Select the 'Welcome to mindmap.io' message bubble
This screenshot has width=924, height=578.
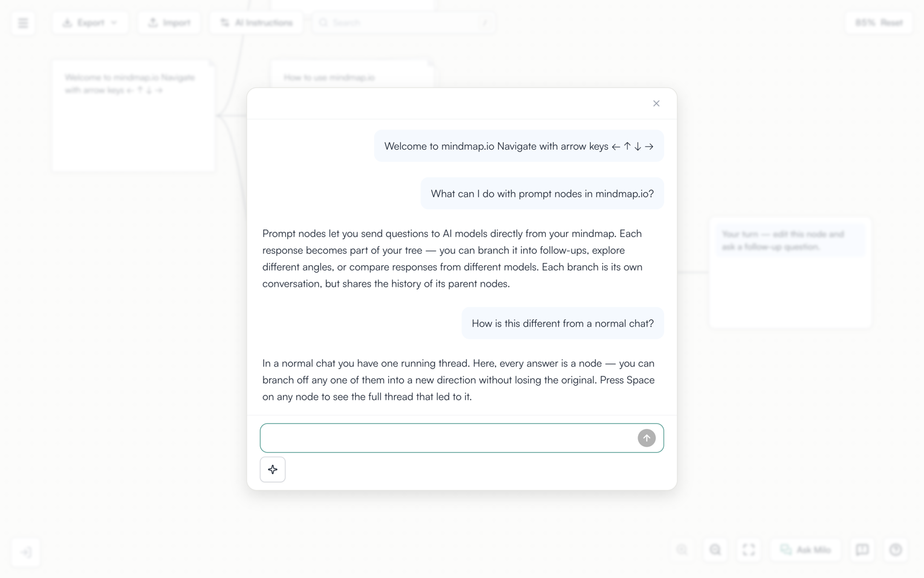pos(519,146)
